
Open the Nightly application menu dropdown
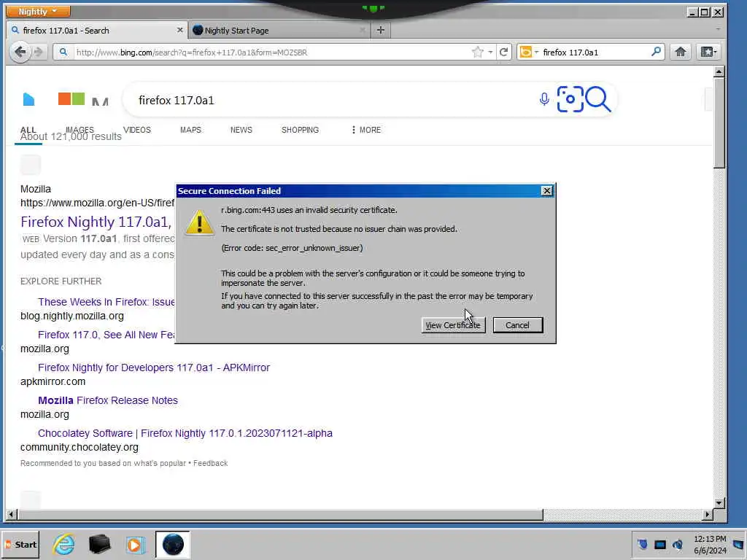(38, 11)
